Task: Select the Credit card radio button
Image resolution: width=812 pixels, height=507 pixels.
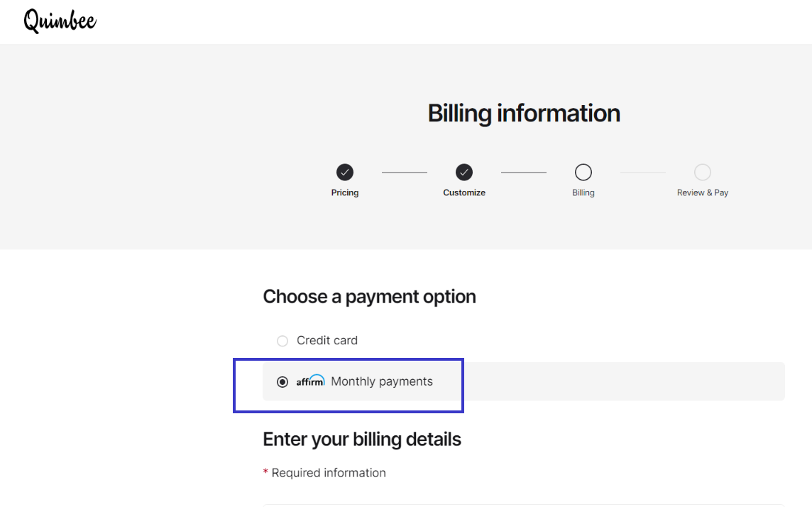Action: point(282,341)
